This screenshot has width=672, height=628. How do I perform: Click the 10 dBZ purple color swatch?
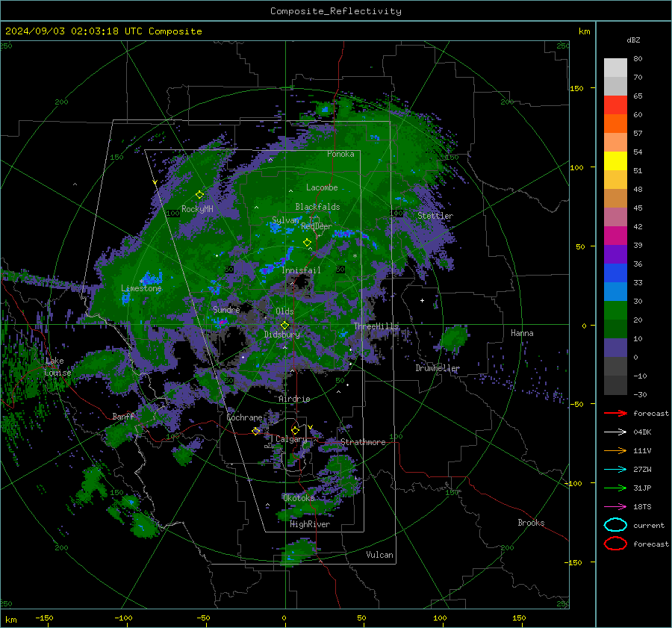tap(615, 348)
